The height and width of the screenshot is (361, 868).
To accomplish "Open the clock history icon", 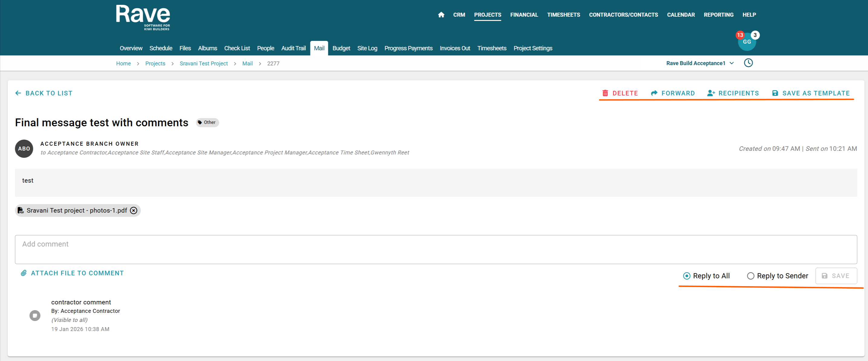I will pos(748,63).
